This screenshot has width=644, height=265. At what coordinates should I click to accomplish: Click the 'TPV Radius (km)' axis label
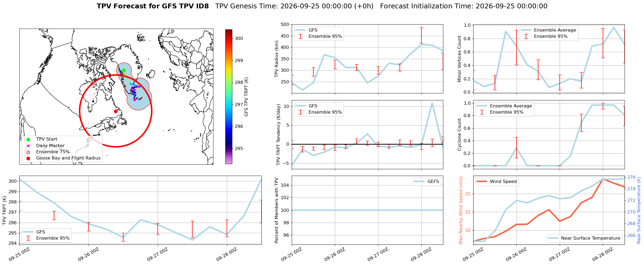click(276, 59)
